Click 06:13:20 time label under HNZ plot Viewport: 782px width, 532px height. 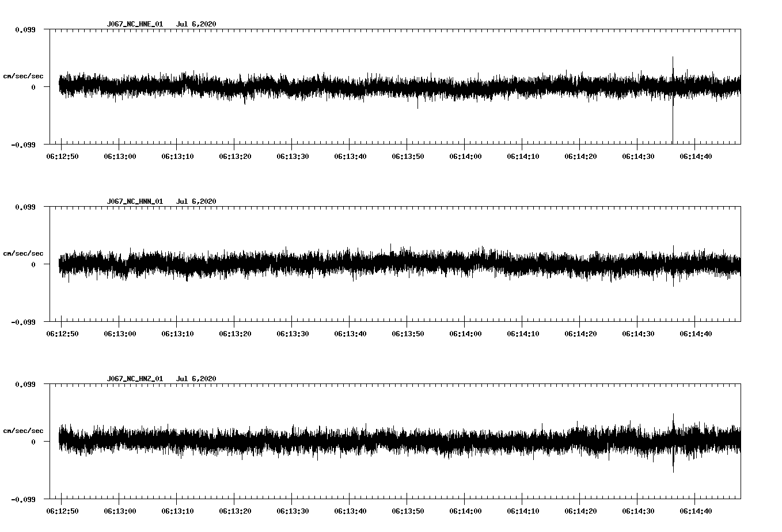tap(235, 511)
